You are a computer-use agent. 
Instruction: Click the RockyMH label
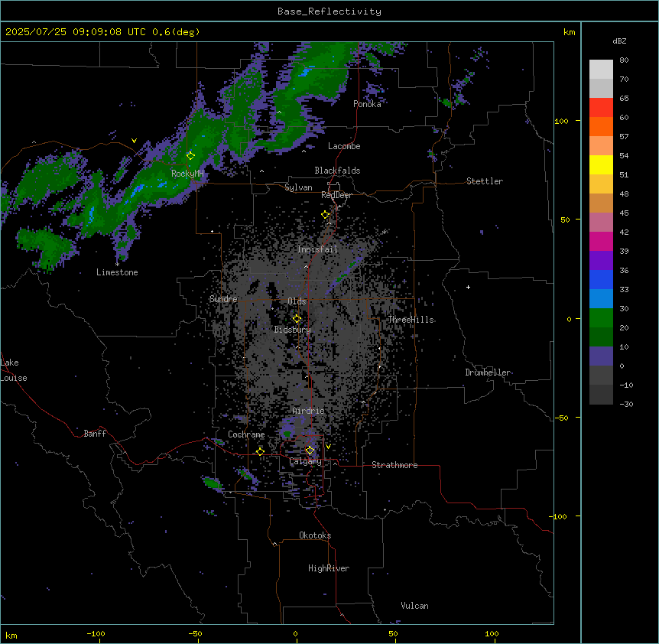point(187,174)
